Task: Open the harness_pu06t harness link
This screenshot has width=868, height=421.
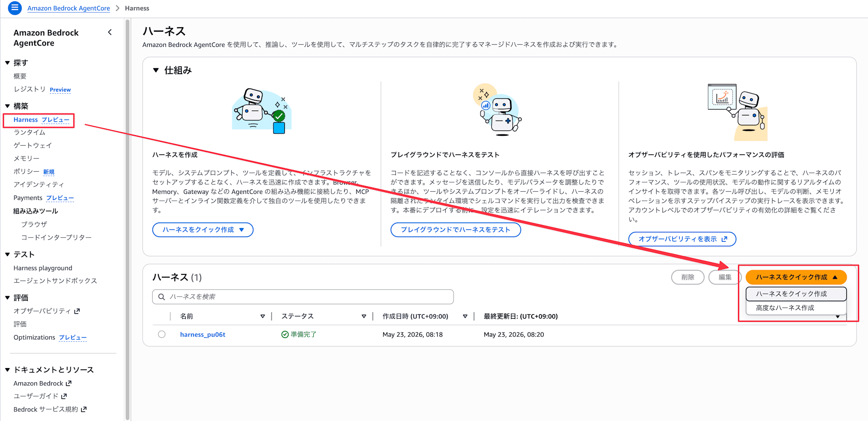Action: pyautogui.click(x=203, y=334)
